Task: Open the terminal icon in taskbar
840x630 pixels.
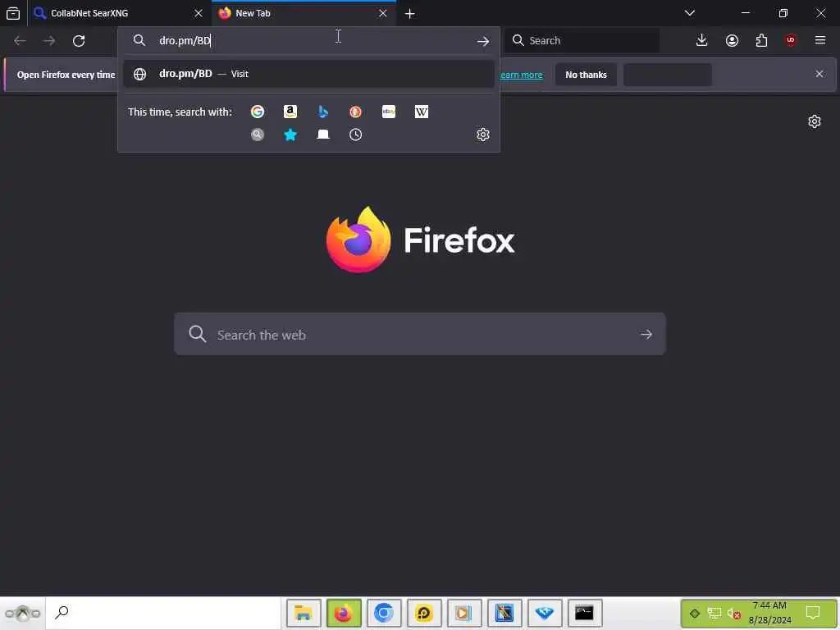Action: 584,613
